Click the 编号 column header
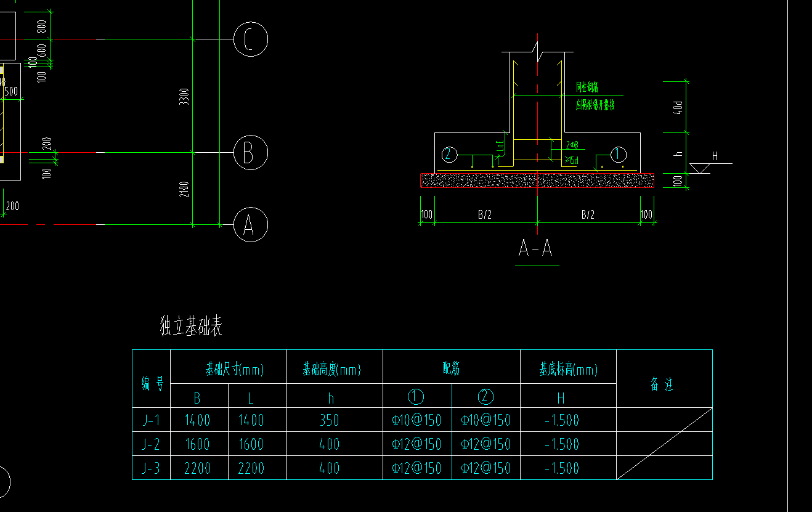 (152, 384)
